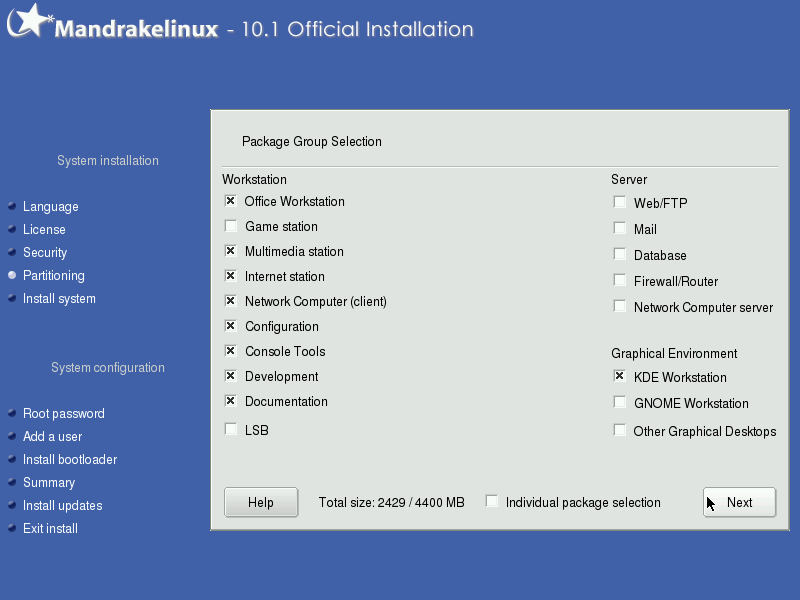Toggle the Documentation checkbox
Viewport: 800px width, 600px height.
[x=231, y=401]
